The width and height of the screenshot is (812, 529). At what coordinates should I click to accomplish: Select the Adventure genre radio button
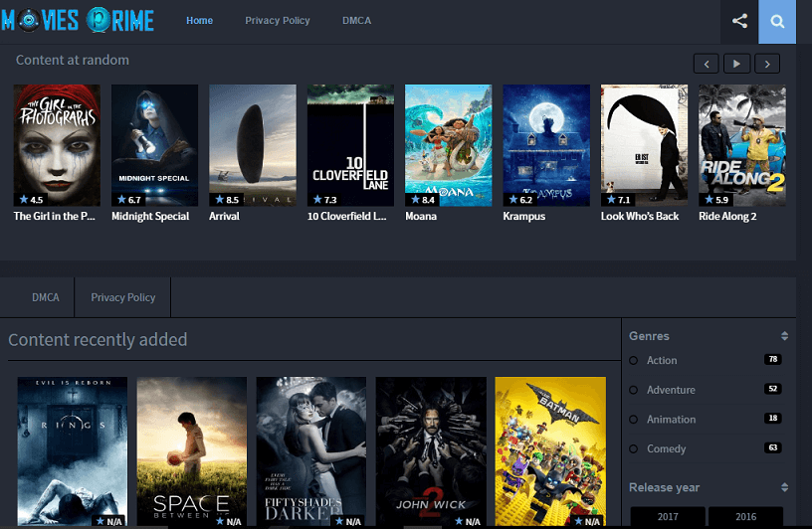click(x=633, y=390)
